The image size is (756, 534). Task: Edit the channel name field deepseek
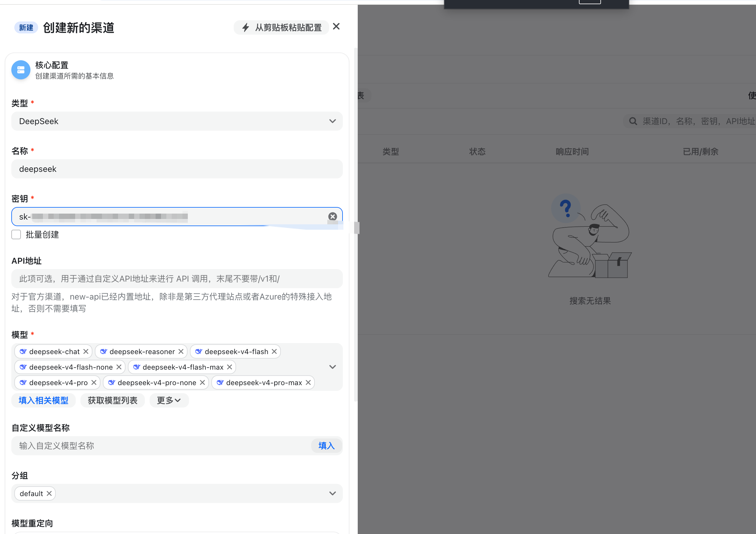[x=177, y=169]
